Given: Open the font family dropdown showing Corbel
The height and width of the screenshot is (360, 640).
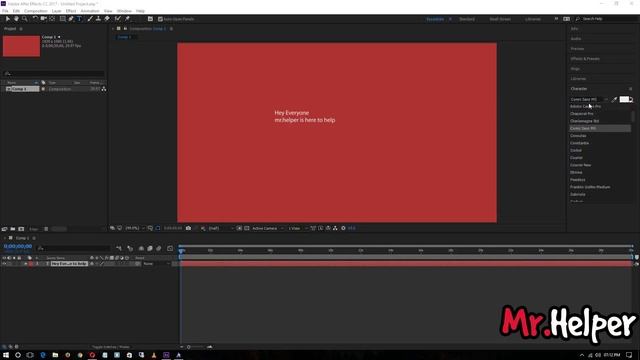Looking at the screenshot, I should pos(589,99).
